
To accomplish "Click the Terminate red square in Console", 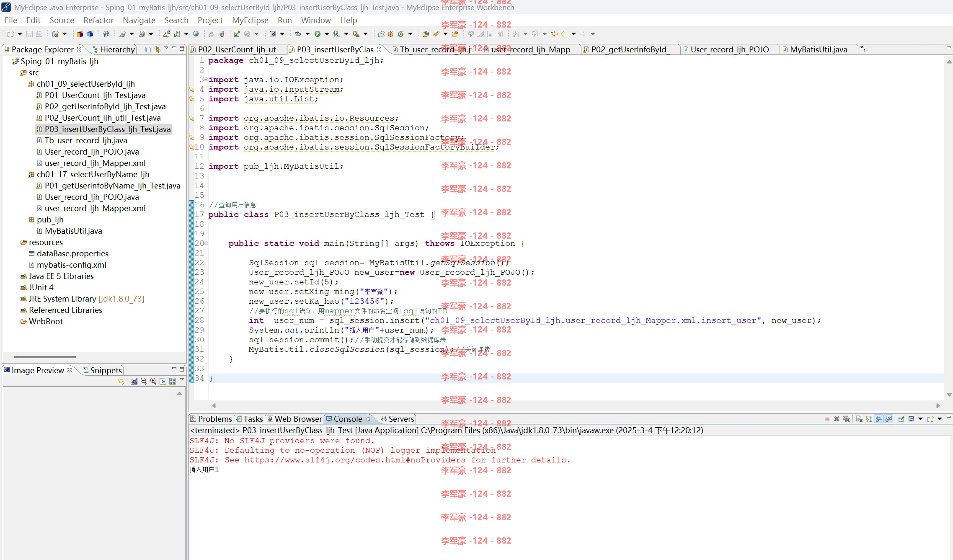I will [x=827, y=419].
